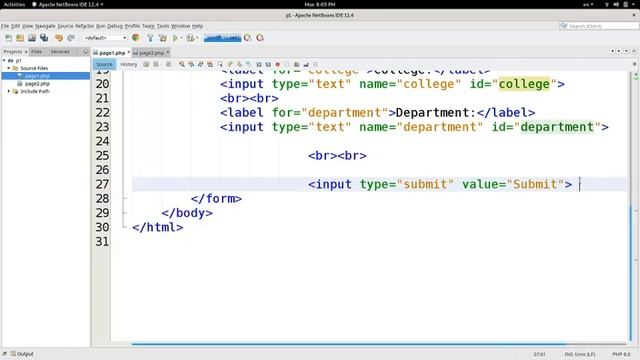Viewport: 640px width, 360px height.
Task: Click the New Project toolbar icon
Action: [20, 38]
